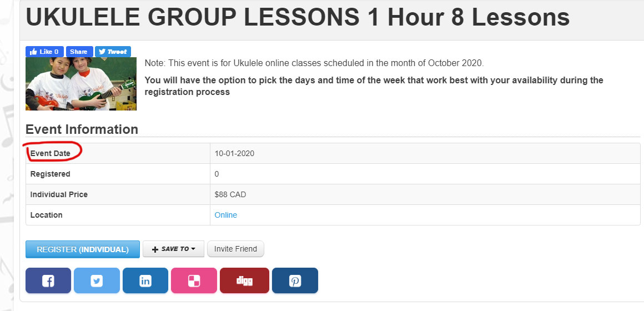Click the Event Information heading
The image size is (644, 311).
click(82, 129)
